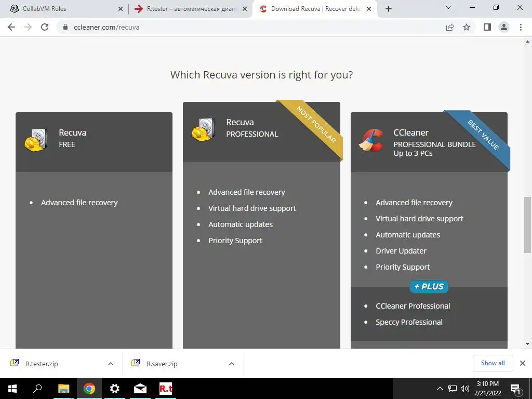
Task: Click 'Driver Updater' feature text
Action: click(401, 251)
